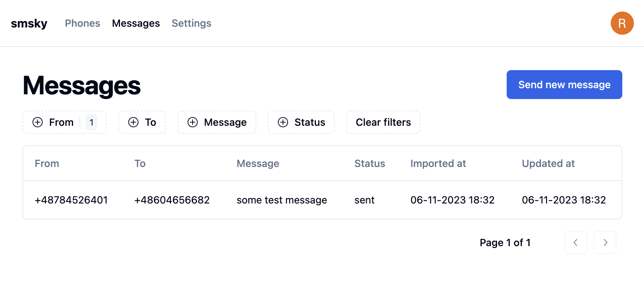Open the orange 'R' profile avatar
644x300 pixels.
click(x=622, y=23)
